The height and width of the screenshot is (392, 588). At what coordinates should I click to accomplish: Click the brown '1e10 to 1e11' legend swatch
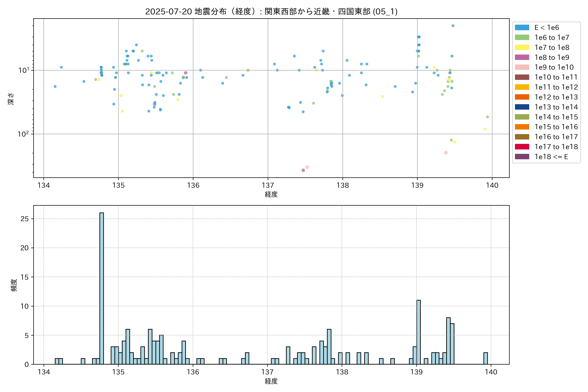522,77
